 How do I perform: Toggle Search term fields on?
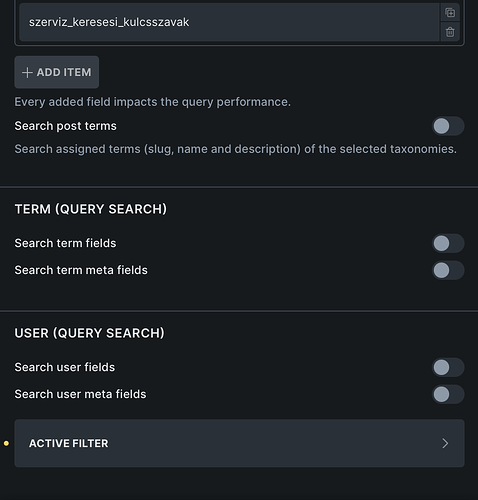pos(448,243)
